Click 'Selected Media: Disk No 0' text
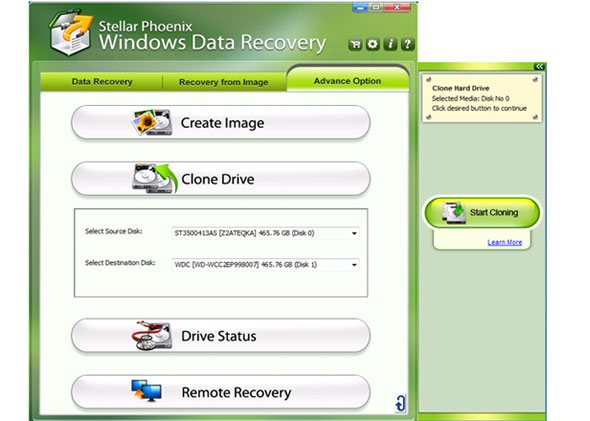The height and width of the screenshot is (421, 590). point(470,99)
